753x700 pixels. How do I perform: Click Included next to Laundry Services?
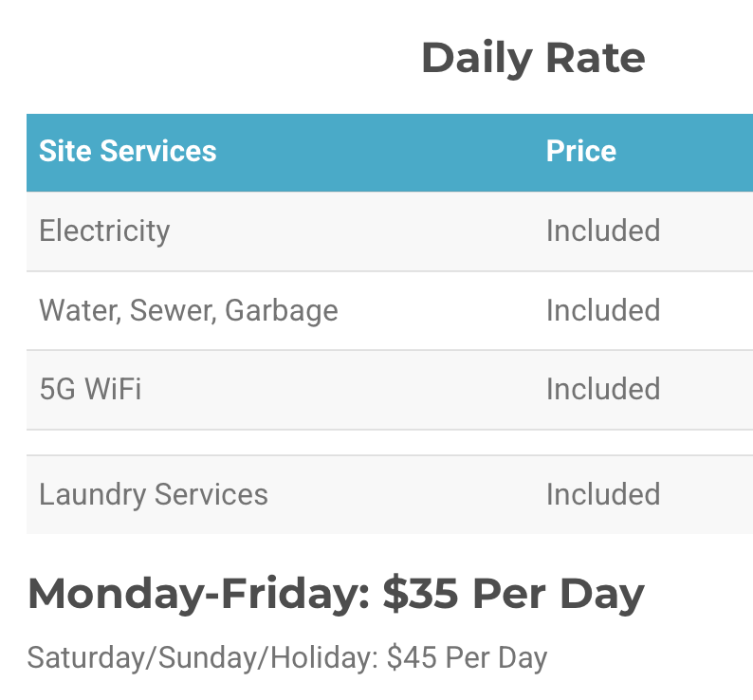[x=602, y=494]
